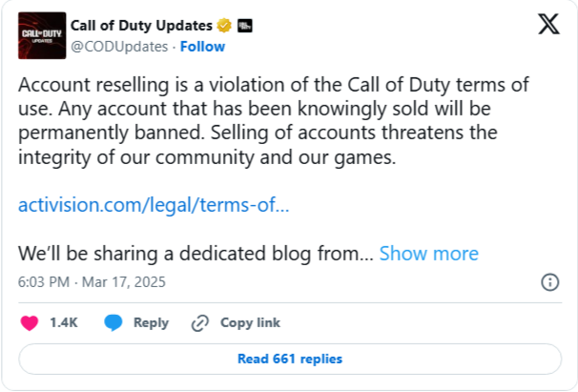This screenshot has width=578, height=392.
Task: Click the black affiliate badge icon
Action: pos(245,26)
